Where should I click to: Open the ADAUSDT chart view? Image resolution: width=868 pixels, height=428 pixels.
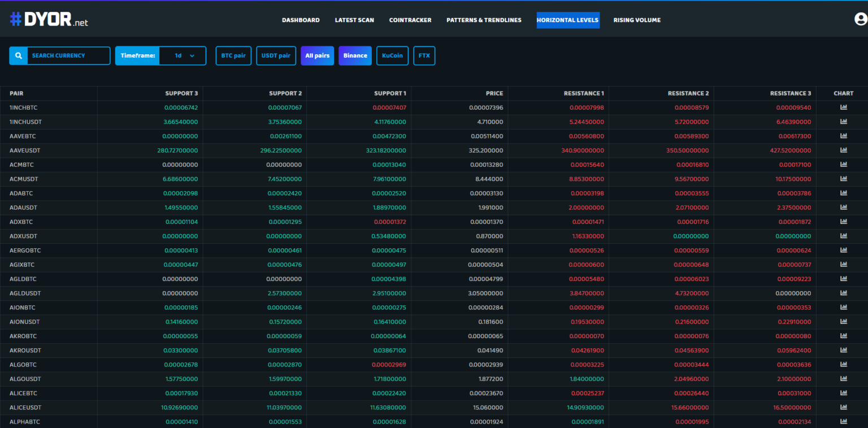point(843,207)
